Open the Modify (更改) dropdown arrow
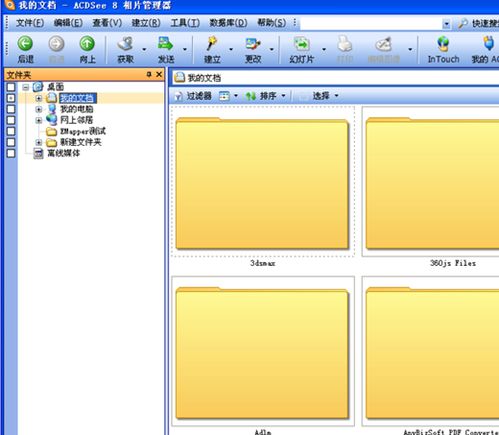Image resolution: width=499 pixels, height=435 pixels. (x=272, y=49)
